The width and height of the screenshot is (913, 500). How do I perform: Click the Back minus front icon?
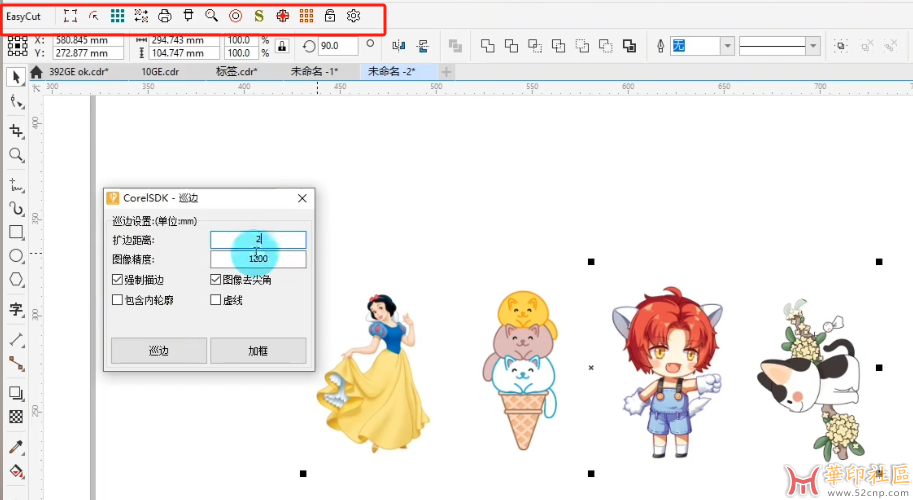tap(606, 46)
